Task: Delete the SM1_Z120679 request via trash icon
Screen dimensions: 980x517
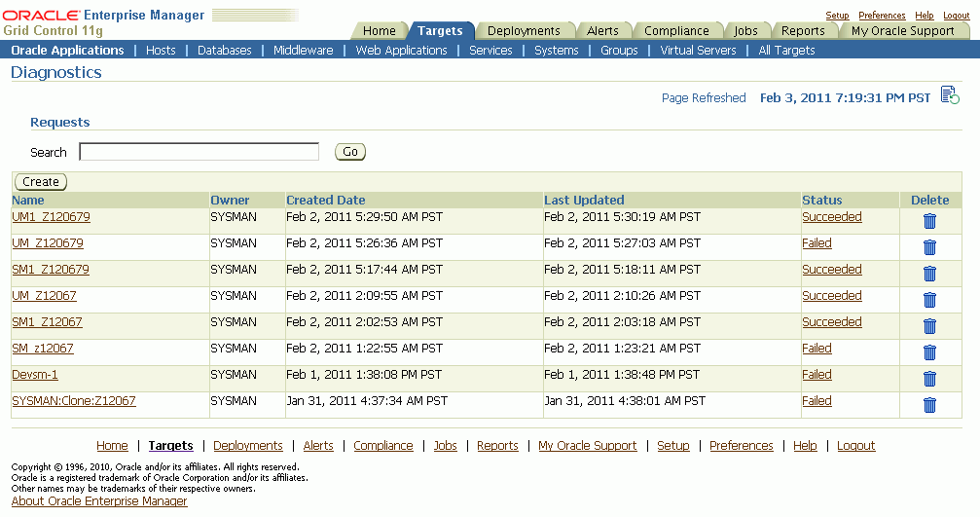Action: click(930, 274)
